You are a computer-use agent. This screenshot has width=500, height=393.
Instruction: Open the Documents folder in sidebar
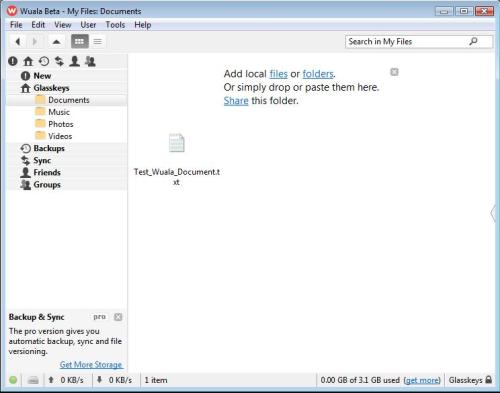pyautogui.click(x=67, y=100)
